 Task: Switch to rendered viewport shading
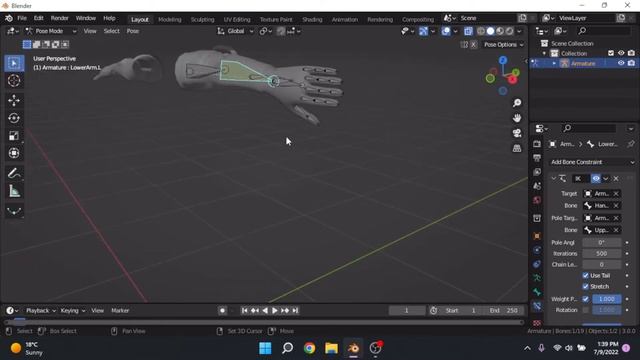pos(509,31)
